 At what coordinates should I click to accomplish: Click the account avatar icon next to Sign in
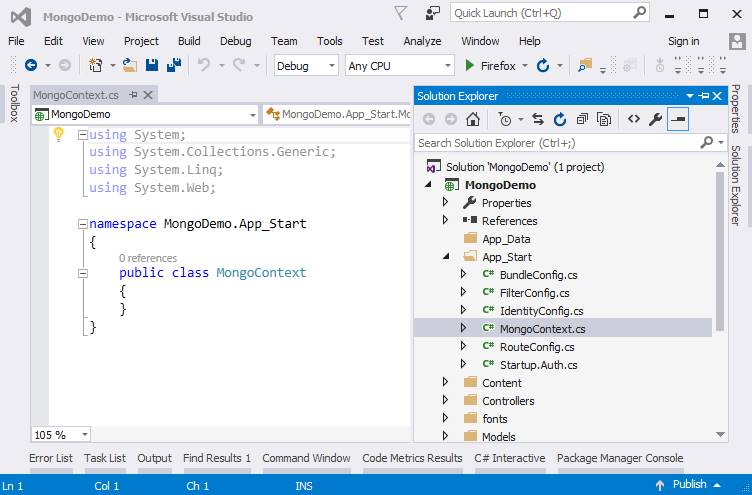[737, 41]
